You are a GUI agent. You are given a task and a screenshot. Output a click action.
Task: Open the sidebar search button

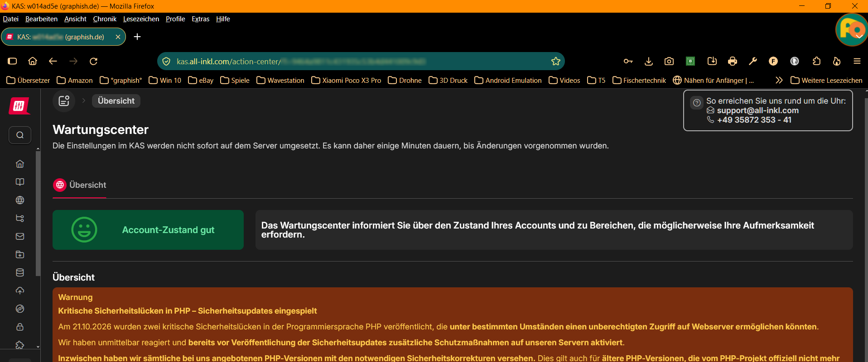pos(20,135)
